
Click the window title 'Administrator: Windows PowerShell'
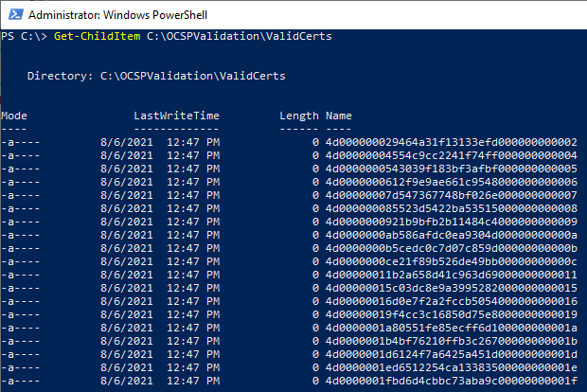pos(118,13)
